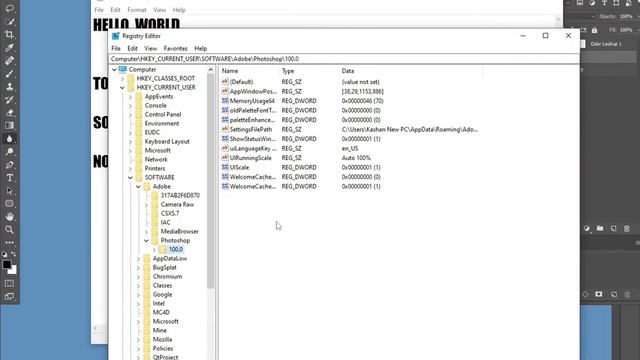Expand the Camera Raw key arrow
The image size is (640, 360).
click(146, 204)
